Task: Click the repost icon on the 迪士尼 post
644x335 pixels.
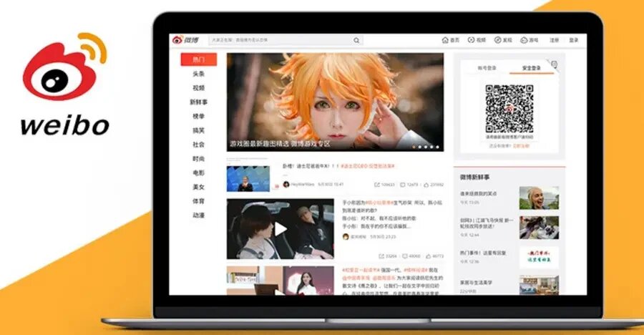Action: (x=377, y=185)
